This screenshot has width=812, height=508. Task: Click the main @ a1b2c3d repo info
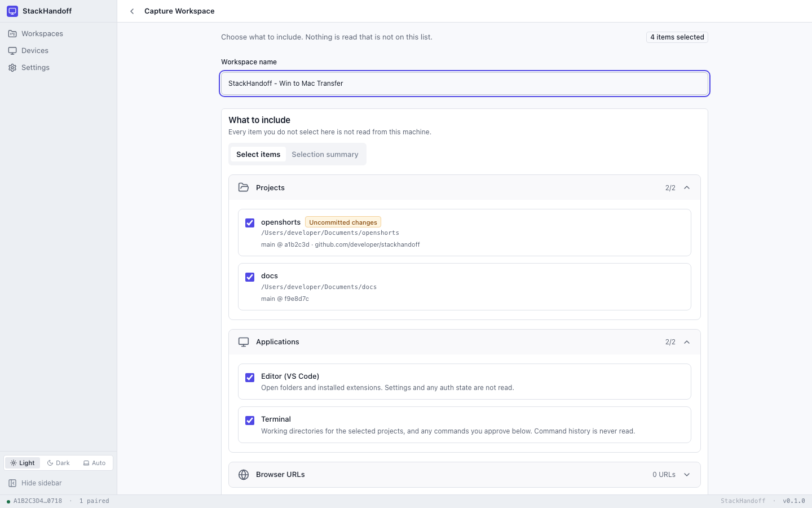pyautogui.click(x=341, y=244)
